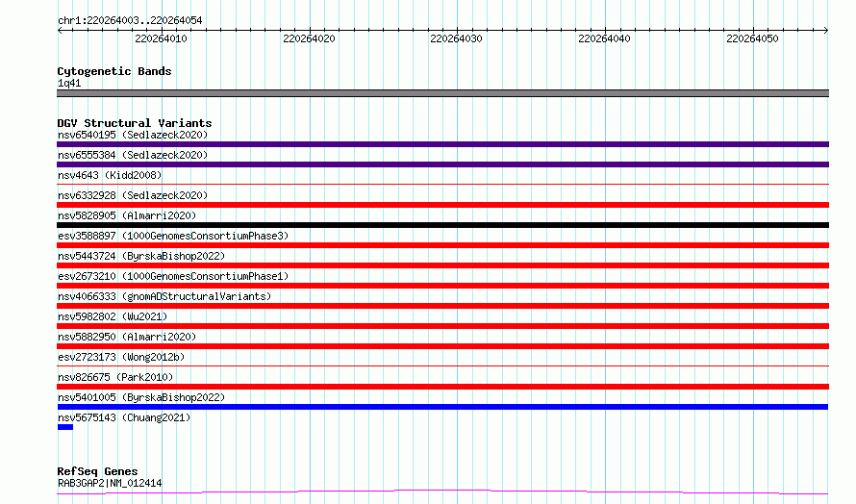The height and width of the screenshot is (504, 856).
Task: Open variant nsv5675143 (Chuang2021) label
Action: tap(124, 417)
